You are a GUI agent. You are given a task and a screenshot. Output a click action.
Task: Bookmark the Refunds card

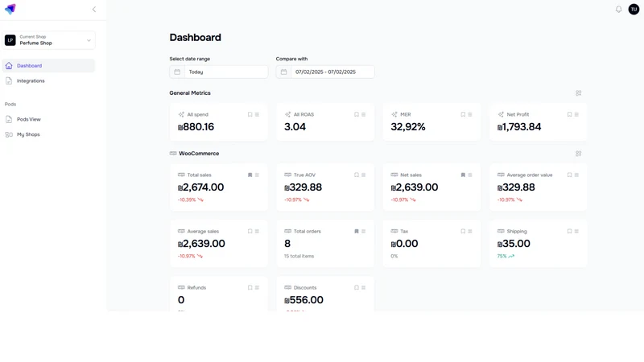[250, 288]
